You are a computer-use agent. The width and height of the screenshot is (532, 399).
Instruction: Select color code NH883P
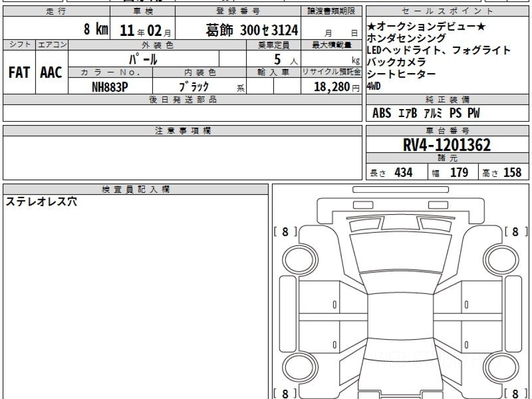click(x=110, y=87)
